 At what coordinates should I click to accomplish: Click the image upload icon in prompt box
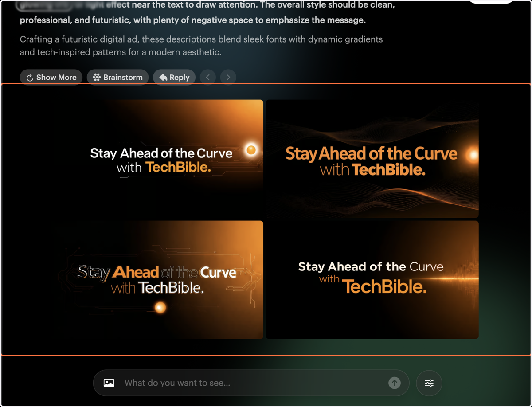pyautogui.click(x=109, y=383)
